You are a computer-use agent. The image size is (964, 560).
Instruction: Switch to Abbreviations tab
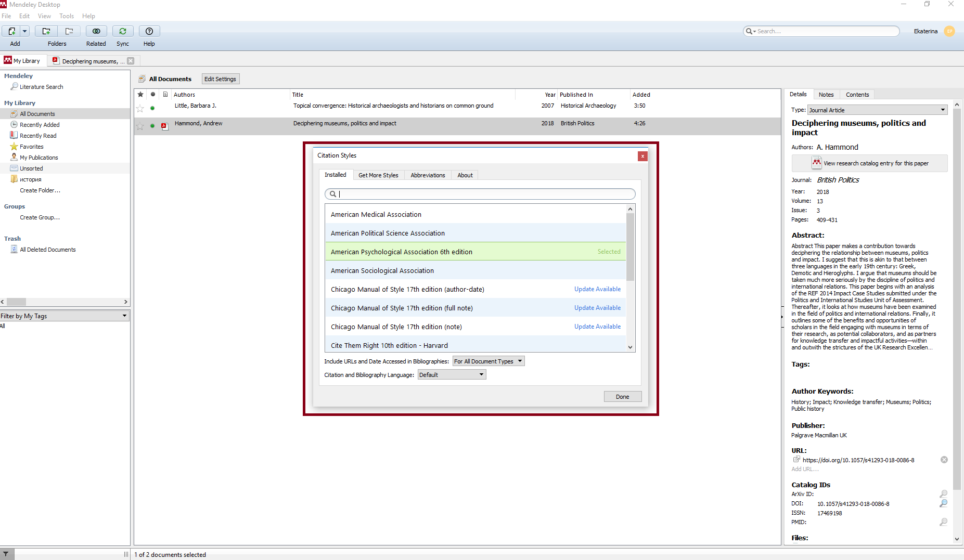tap(428, 175)
